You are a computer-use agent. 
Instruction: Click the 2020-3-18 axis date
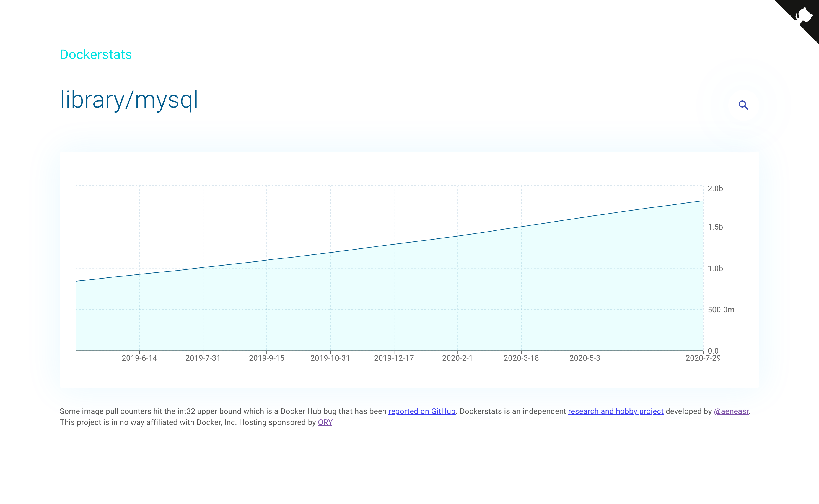tap(521, 358)
